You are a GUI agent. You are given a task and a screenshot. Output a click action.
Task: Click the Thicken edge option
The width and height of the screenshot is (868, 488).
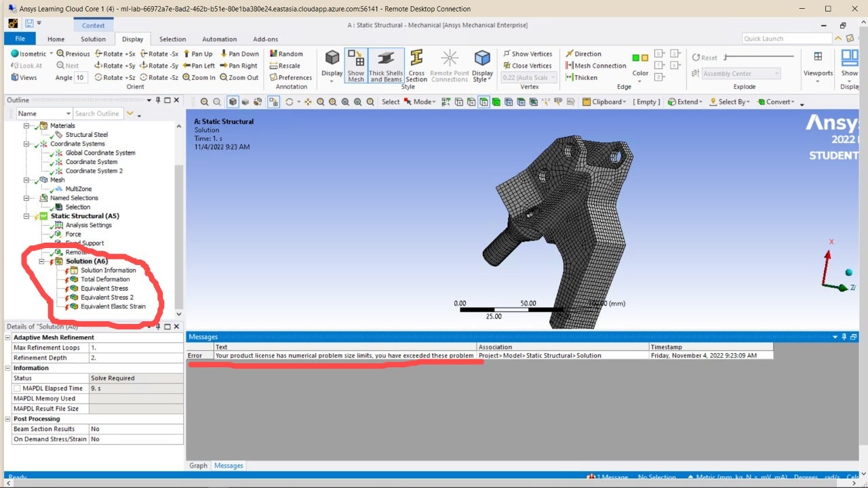(x=581, y=77)
